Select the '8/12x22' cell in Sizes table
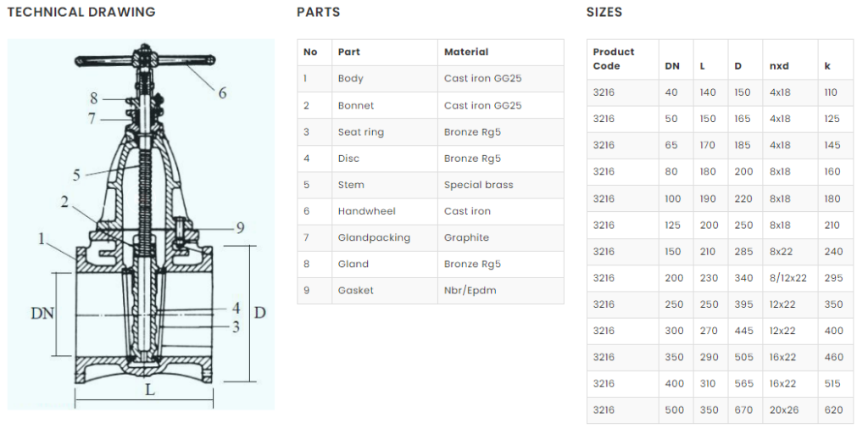Viewport: 868px width, 429px height. coord(788,278)
